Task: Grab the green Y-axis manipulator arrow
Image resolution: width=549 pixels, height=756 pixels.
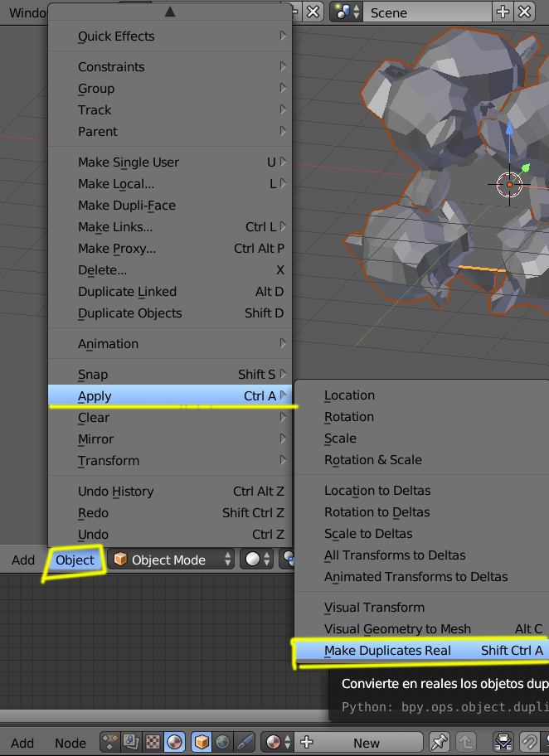Action: pyautogui.click(x=525, y=168)
